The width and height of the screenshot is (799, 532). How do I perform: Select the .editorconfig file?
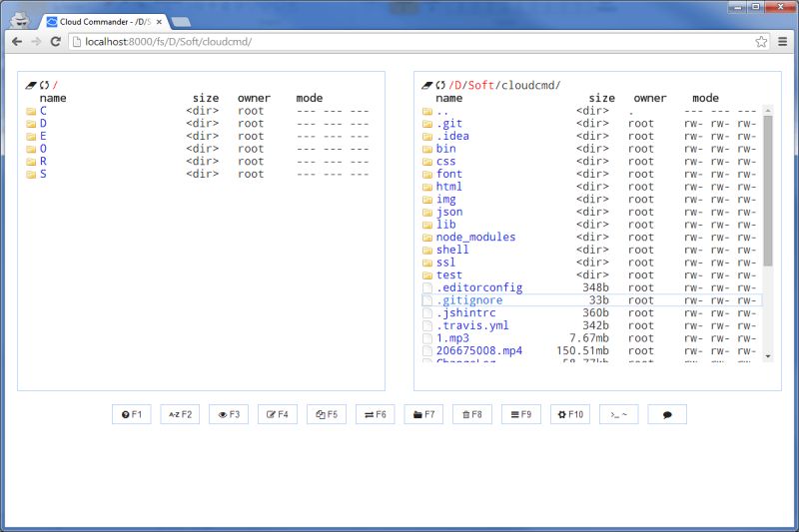[x=479, y=287]
